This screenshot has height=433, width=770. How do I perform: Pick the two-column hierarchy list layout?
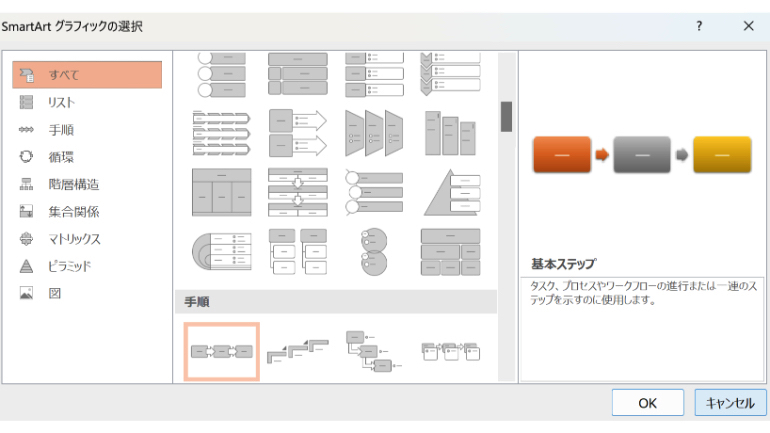(298, 252)
